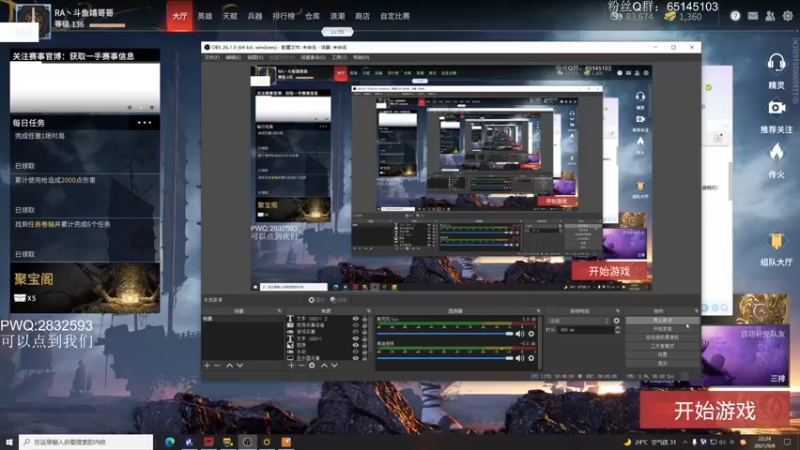Open 桌面音频 mixer settings gear
800x450 pixels.
[x=531, y=358]
